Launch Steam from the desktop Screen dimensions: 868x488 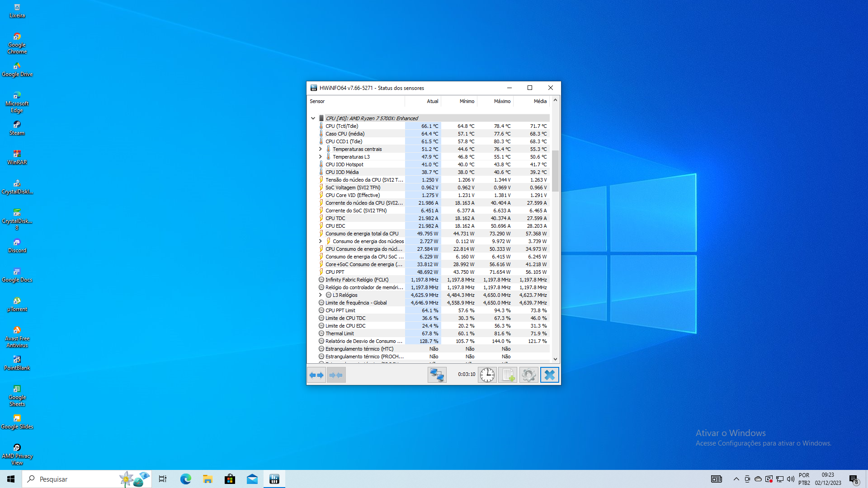click(x=17, y=128)
